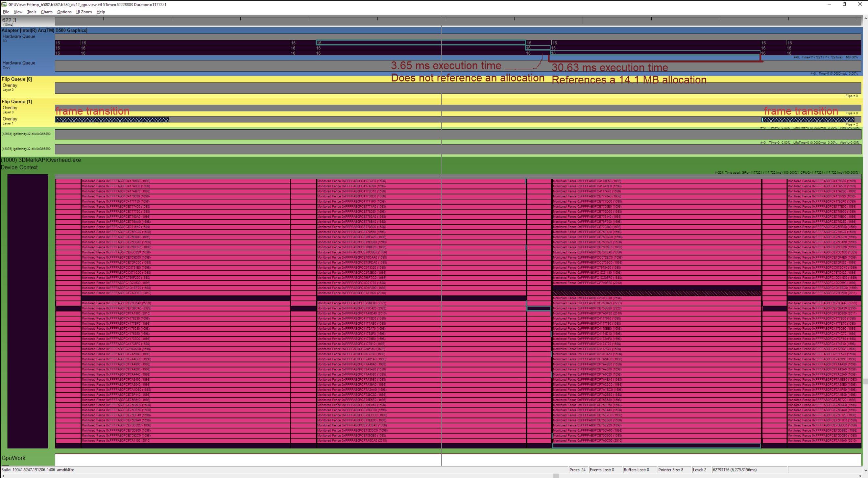Click the Overlay Layer 1 frame transition region
This screenshot has width=868, height=478.
click(111, 119)
